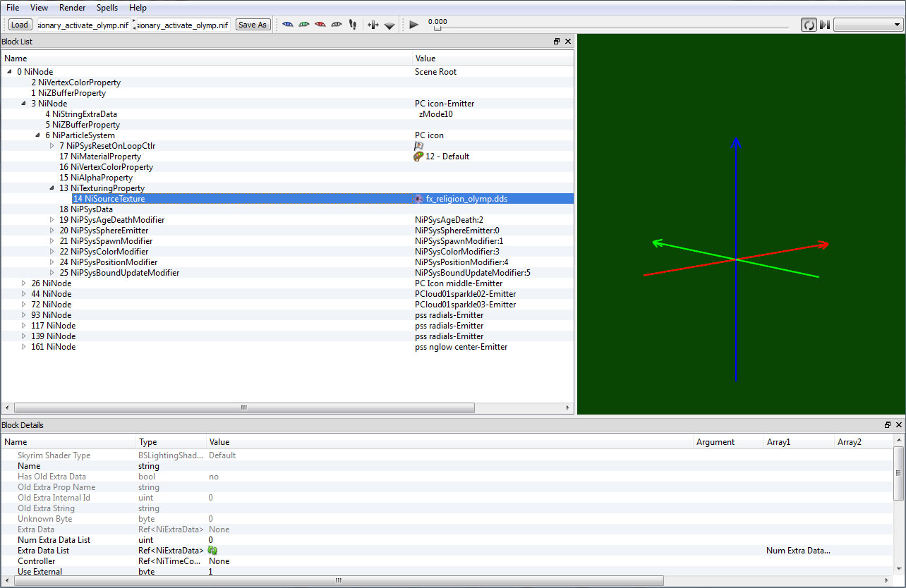The width and height of the screenshot is (906, 588).
Task: Float the Block Details panel
Action: [888, 425]
